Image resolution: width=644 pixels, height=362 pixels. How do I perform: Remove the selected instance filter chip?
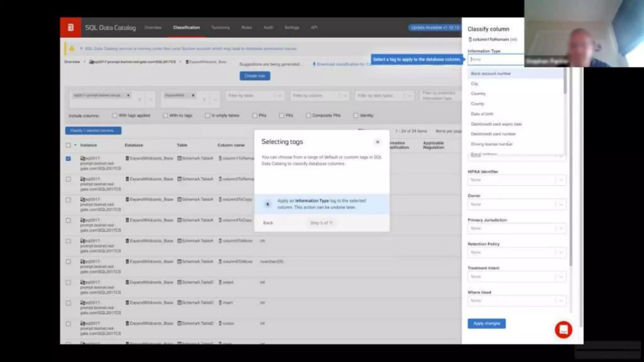[x=128, y=95]
